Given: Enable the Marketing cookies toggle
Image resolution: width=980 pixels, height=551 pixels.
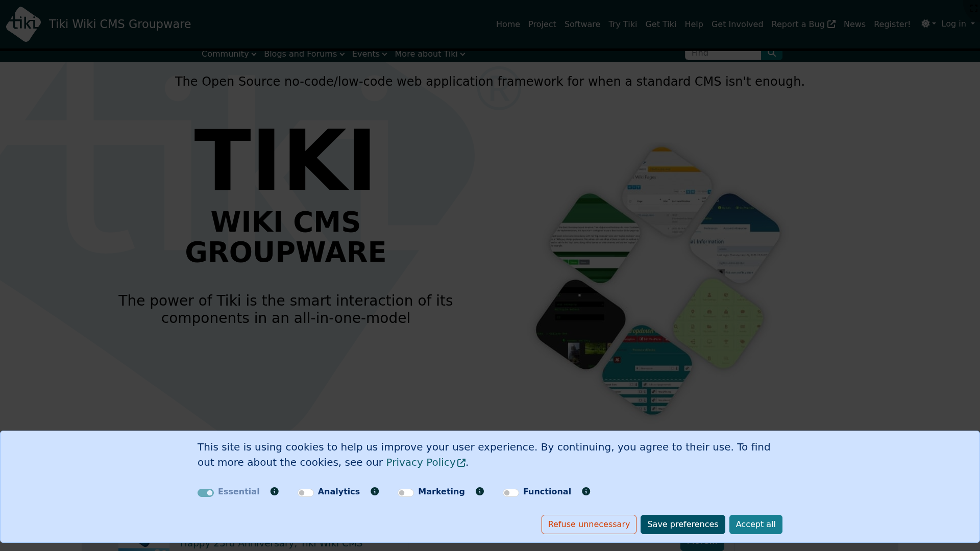Looking at the screenshot, I should pyautogui.click(x=405, y=493).
